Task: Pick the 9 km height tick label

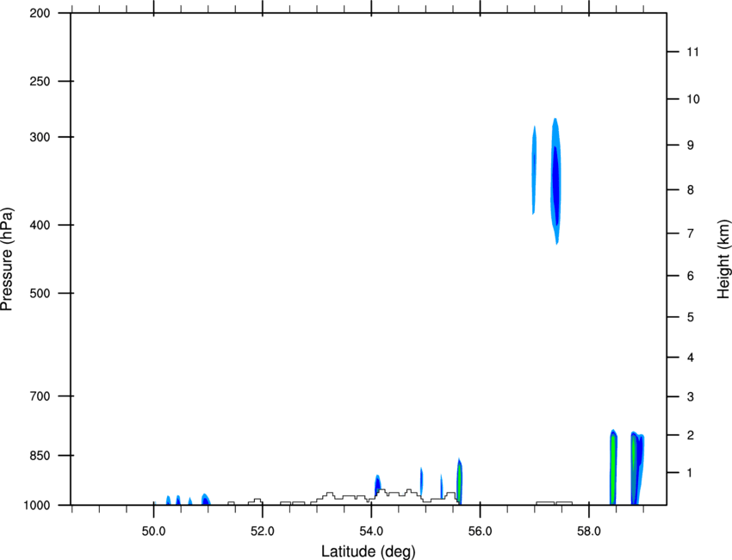Action: [x=691, y=146]
